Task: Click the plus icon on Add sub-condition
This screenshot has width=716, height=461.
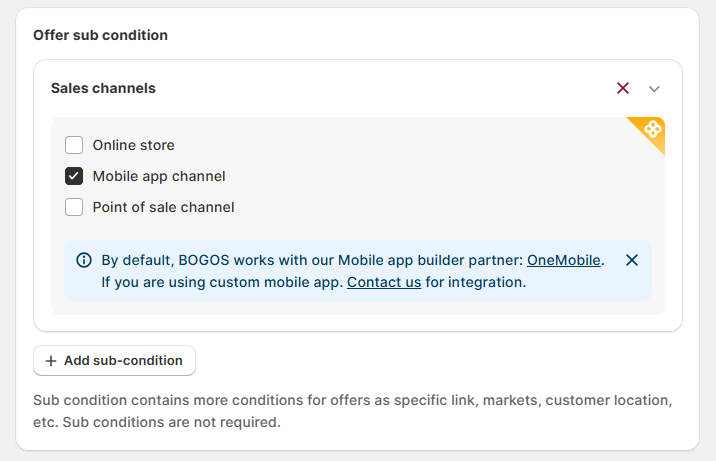Action: pyautogui.click(x=51, y=361)
